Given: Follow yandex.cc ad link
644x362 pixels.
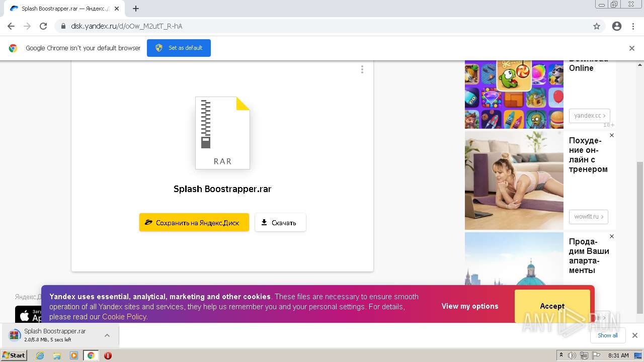Looking at the screenshot, I should point(590,116).
